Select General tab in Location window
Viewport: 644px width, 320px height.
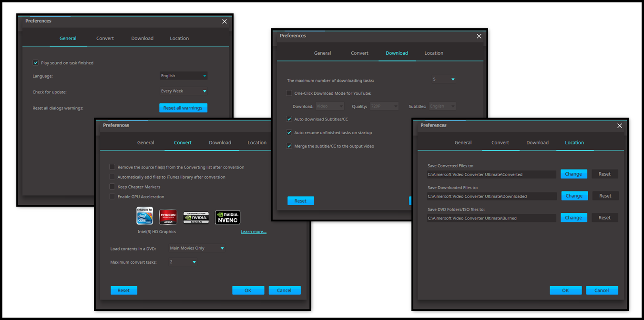pyautogui.click(x=463, y=143)
